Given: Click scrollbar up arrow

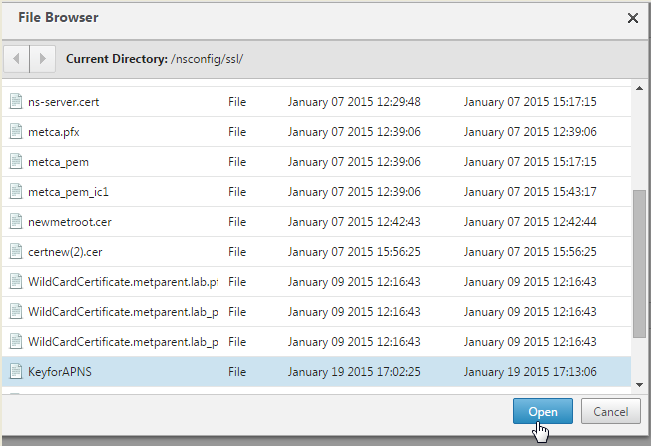Looking at the screenshot, I should 639,86.
